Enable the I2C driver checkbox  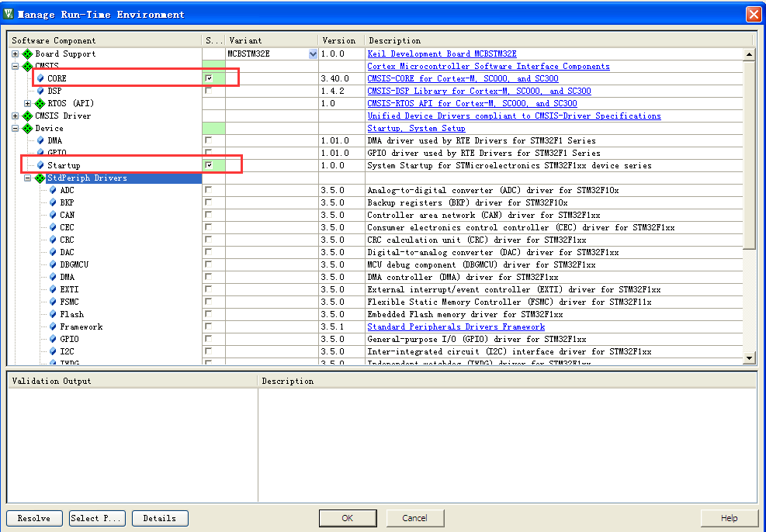tap(209, 351)
